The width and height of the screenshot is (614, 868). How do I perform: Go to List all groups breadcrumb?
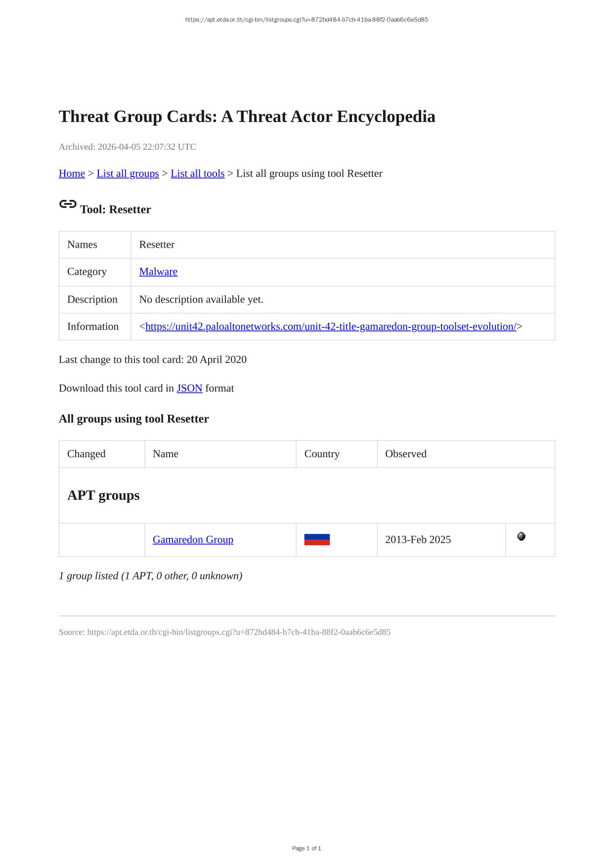(x=128, y=174)
